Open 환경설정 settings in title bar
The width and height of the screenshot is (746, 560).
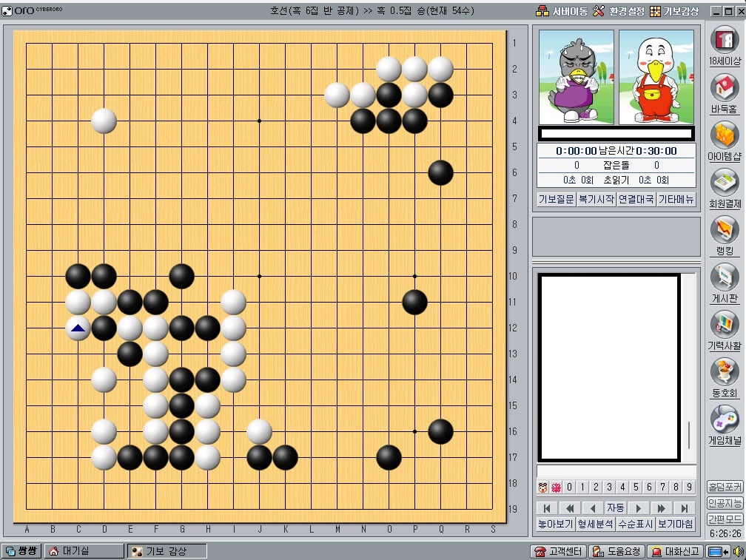[619, 11]
